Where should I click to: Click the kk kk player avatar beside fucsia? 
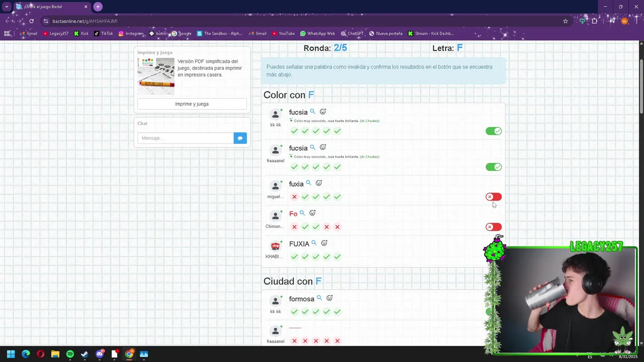click(275, 115)
